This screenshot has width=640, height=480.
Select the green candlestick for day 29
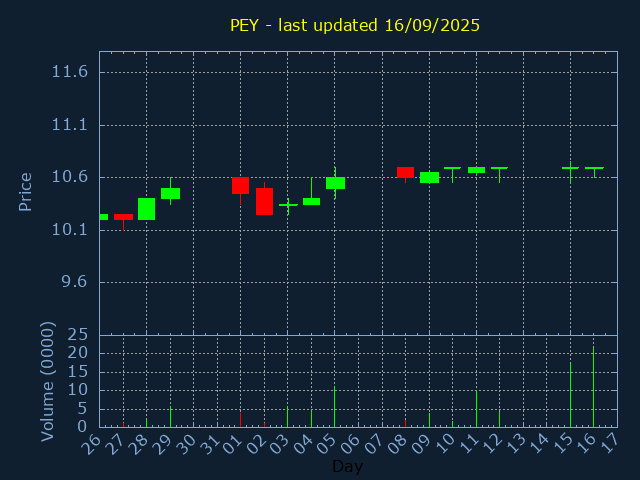pos(170,193)
